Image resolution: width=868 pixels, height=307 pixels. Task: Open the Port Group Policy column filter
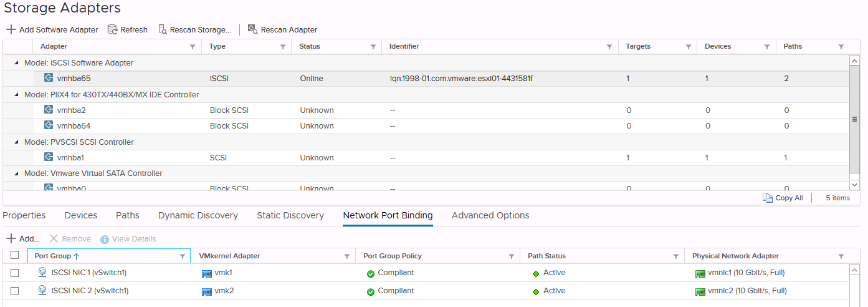point(512,256)
